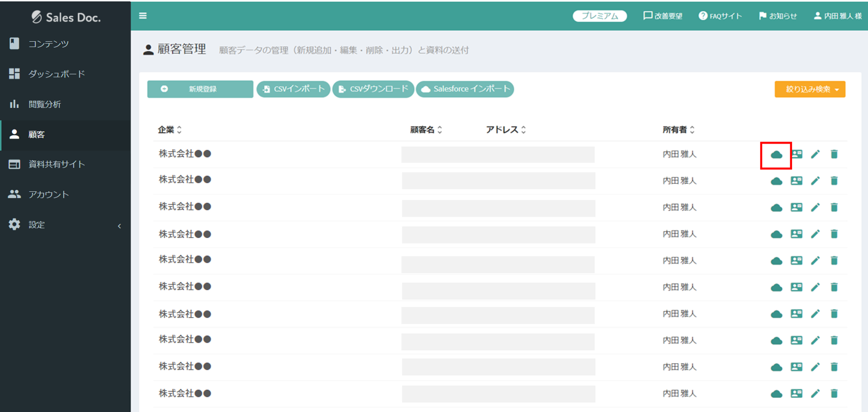Image resolution: width=868 pixels, height=412 pixels.
Task: Open contact card icon in second customer row
Action: coord(796,181)
